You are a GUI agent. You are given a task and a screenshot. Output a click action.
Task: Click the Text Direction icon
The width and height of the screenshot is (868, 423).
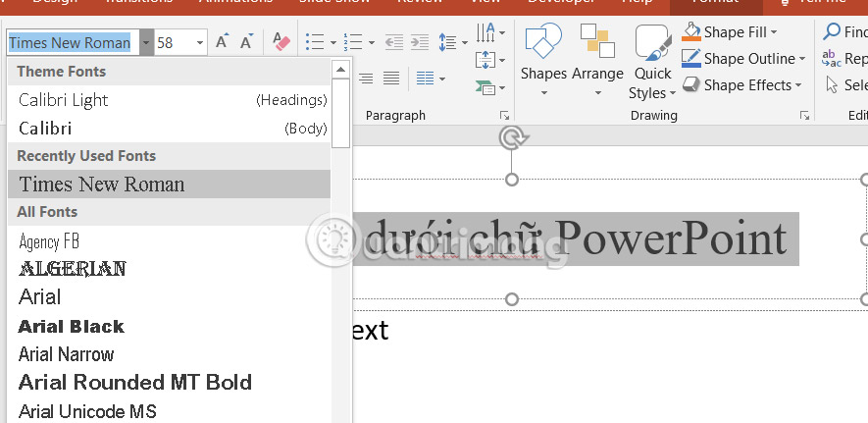[x=485, y=32]
